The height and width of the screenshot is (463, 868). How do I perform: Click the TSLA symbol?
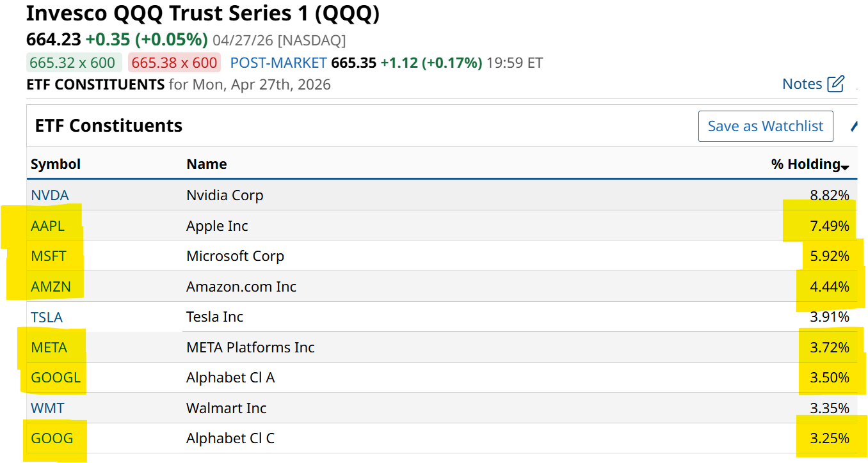pos(47,317)
